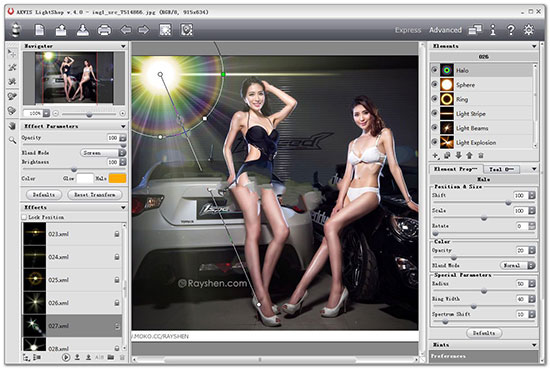
Task: Open the Help question mark icon
Action: (511, 30)
